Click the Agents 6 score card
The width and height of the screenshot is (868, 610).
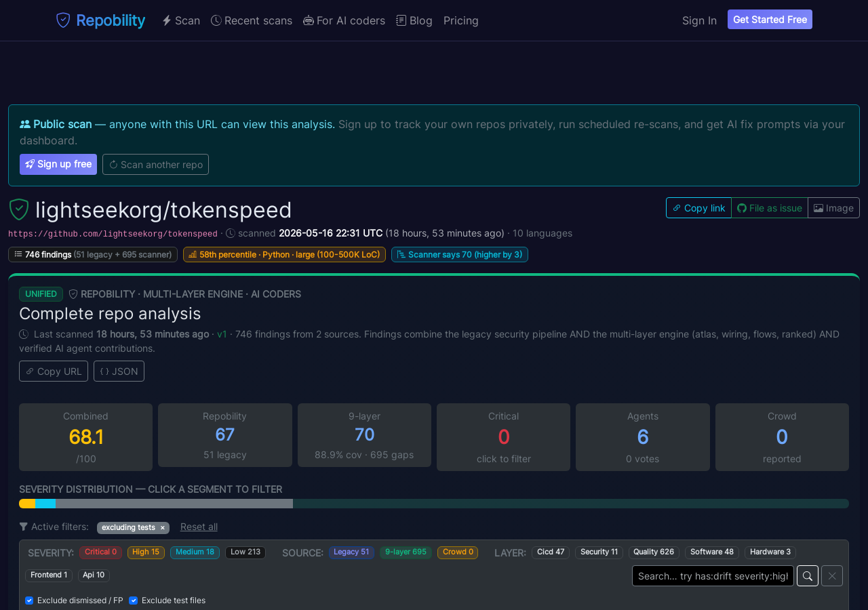[643, 437]
